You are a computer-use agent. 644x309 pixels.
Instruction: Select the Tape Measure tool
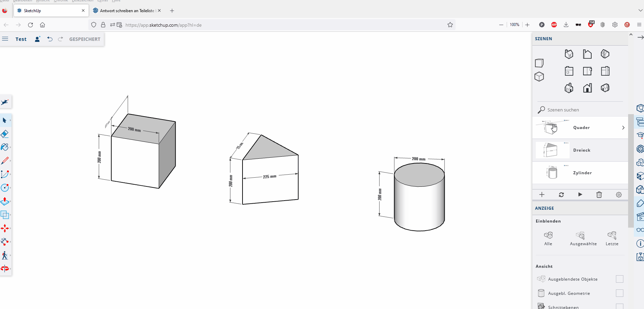5,241
